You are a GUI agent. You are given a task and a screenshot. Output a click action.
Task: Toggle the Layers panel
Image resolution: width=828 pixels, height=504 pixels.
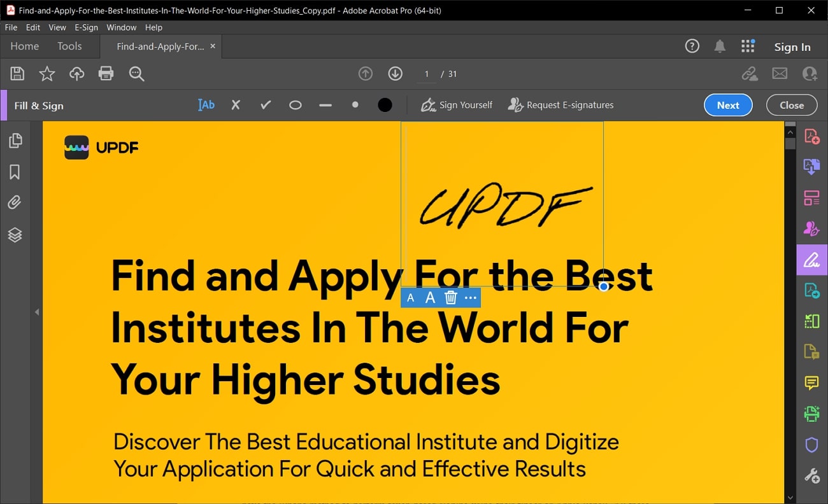(14, 235)
